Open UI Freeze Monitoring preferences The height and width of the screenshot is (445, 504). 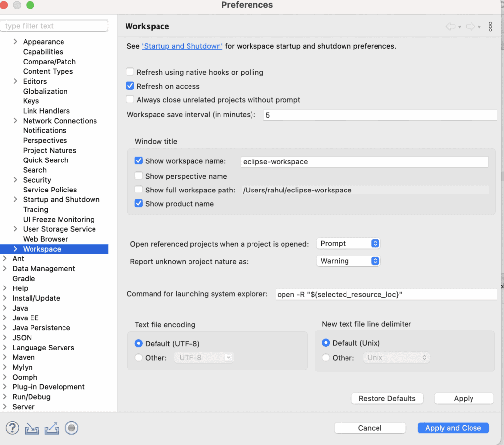point(59,219)
